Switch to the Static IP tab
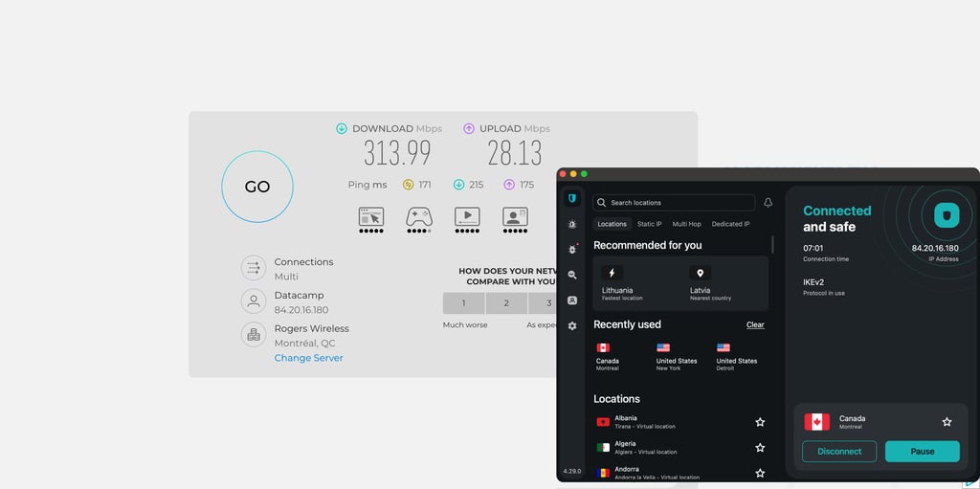This screenshot has width=980, height=489. click(x=650, y=224)
